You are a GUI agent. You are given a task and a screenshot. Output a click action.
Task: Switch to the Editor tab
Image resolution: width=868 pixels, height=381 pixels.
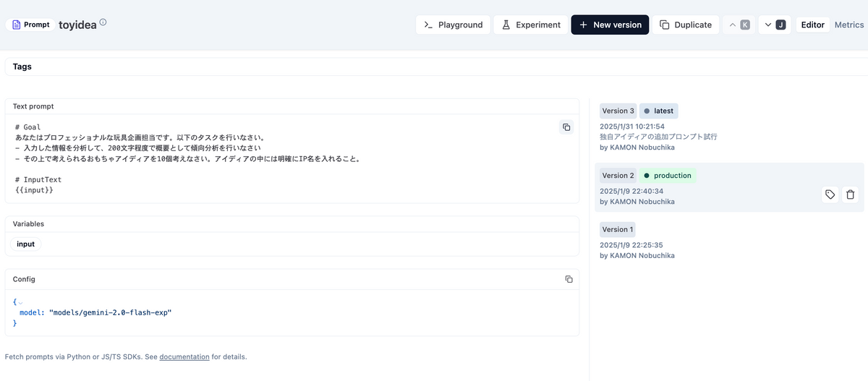812,25
